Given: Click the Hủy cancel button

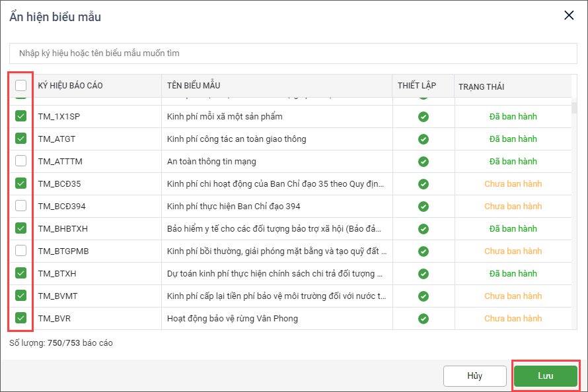Looking at the screenshot, I should tap(474, 376).
